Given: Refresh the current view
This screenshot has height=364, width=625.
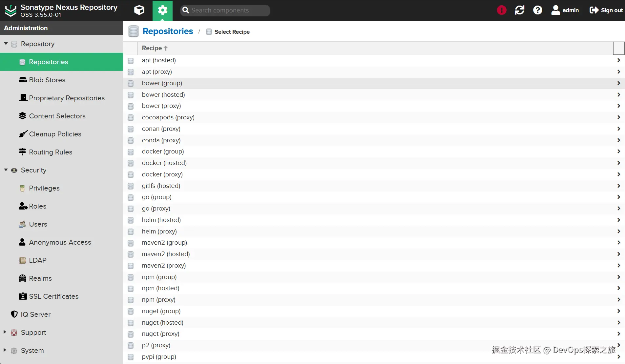Looking at the screenshot, I should (x=520, y=10).
